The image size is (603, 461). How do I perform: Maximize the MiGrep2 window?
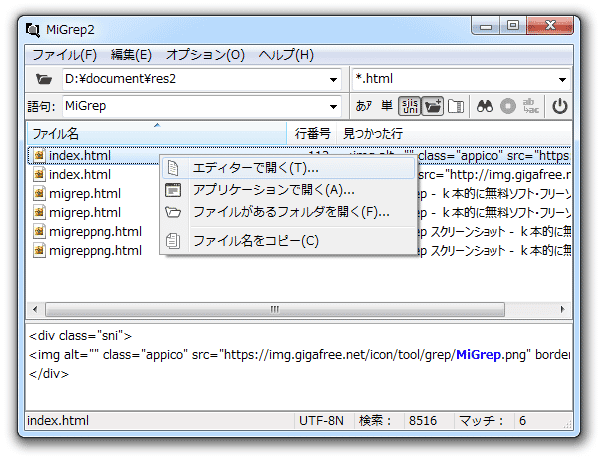(513, 26)
